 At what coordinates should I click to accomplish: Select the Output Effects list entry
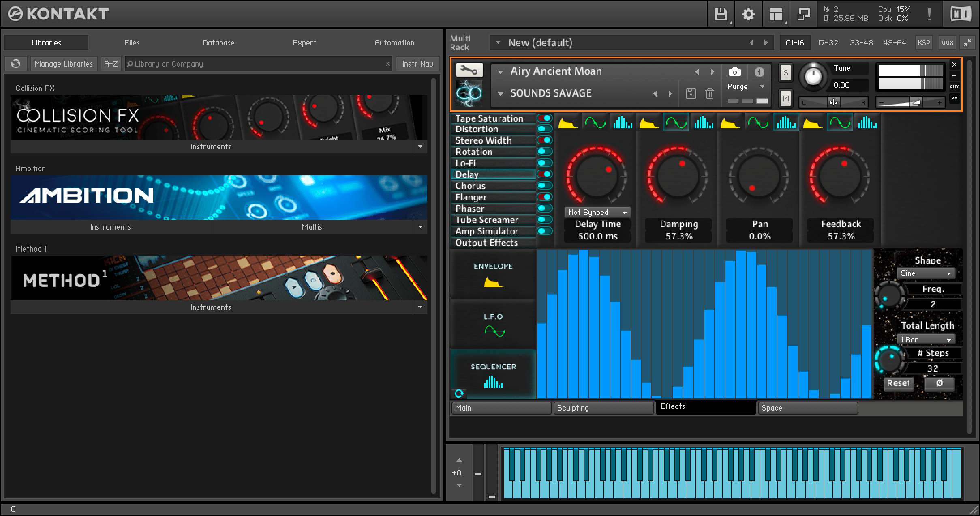click(493, 243)
